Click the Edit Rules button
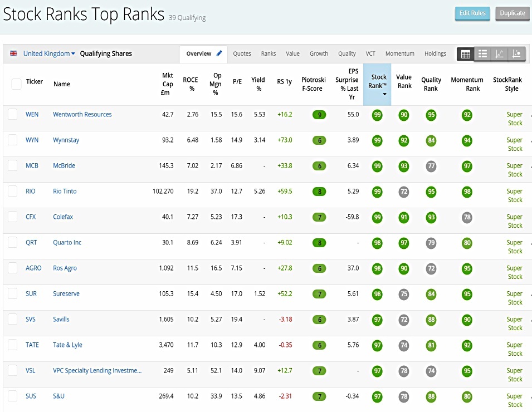532x412 pixels. 472,13
